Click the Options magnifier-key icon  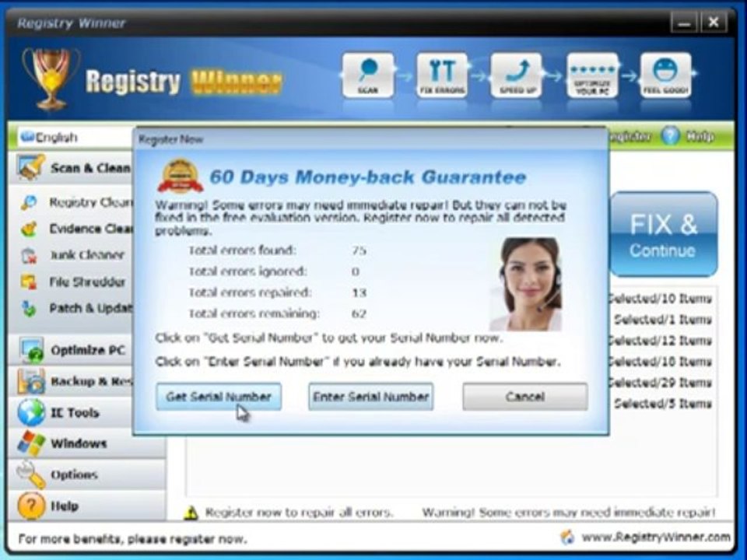point(31,474)
